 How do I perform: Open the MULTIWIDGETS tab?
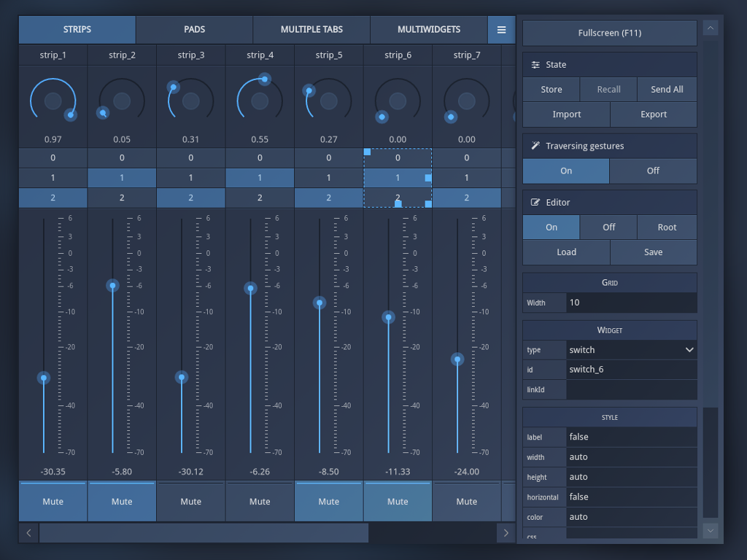click(429, 30)
